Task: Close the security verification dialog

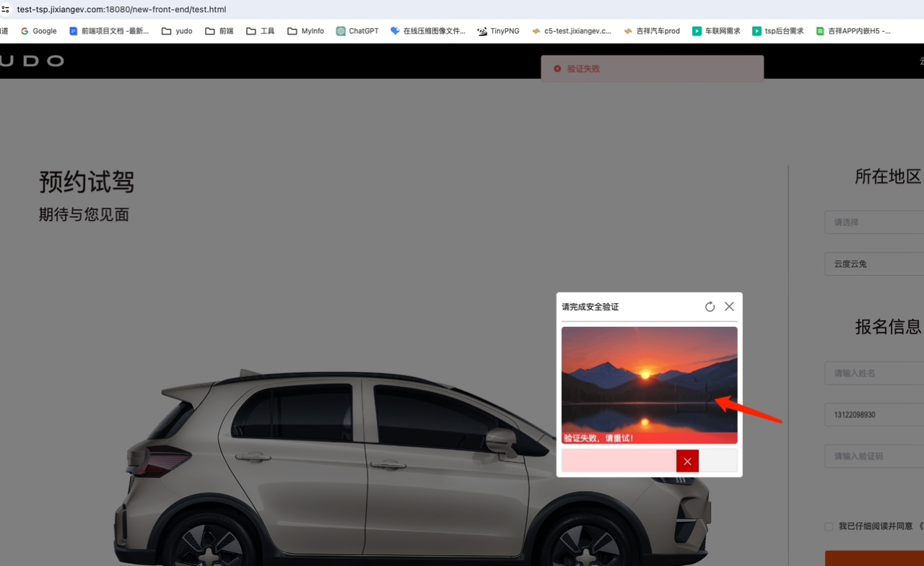Action: (729, 307)
